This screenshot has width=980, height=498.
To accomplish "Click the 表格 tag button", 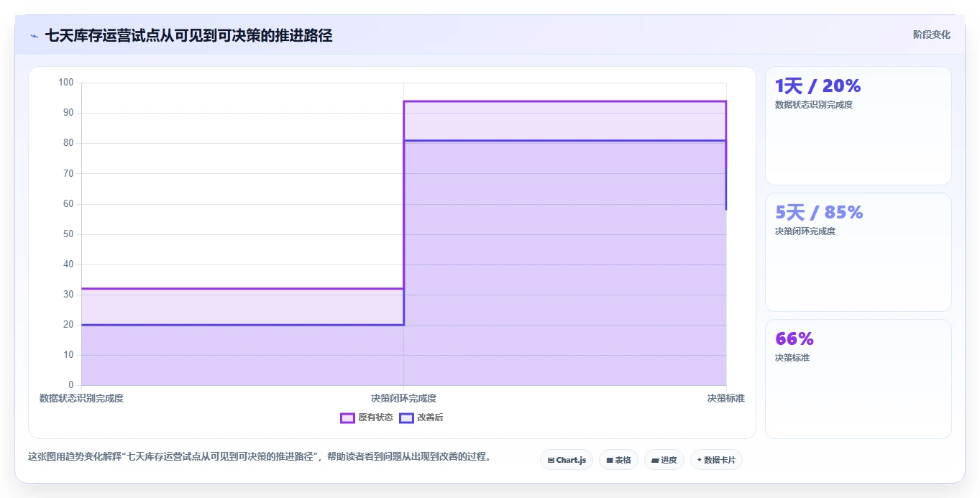I will [x=618, y=460].
